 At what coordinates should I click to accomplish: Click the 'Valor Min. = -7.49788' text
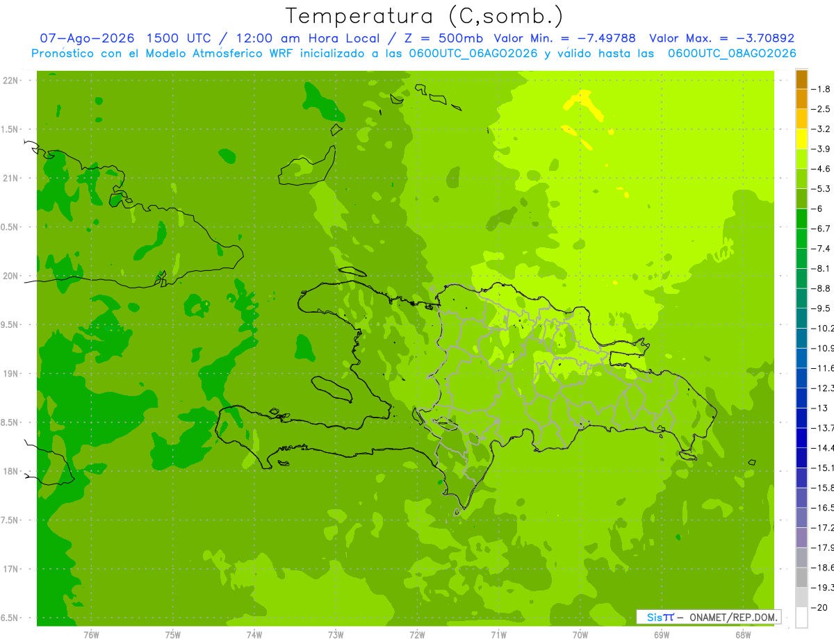point(564,38)
